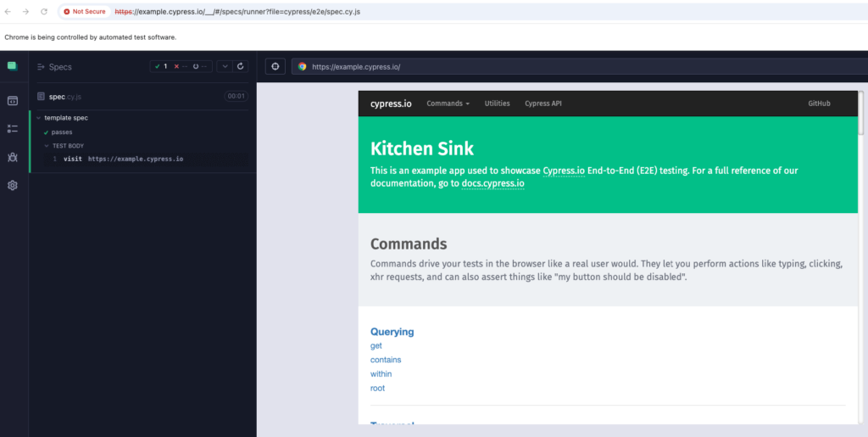
Task: Open Cypress API in the navbar
Action: tap(543, 104)
